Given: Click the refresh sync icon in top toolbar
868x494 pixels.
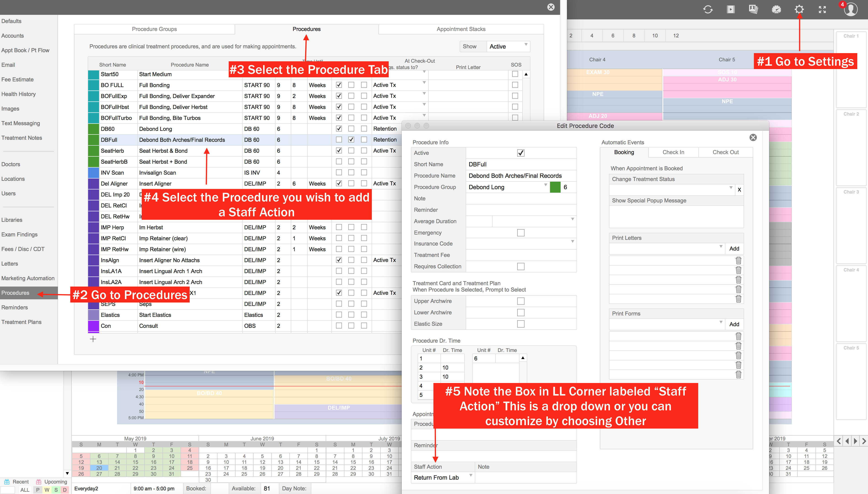Looking at the screenshot, I should [708, 10].
